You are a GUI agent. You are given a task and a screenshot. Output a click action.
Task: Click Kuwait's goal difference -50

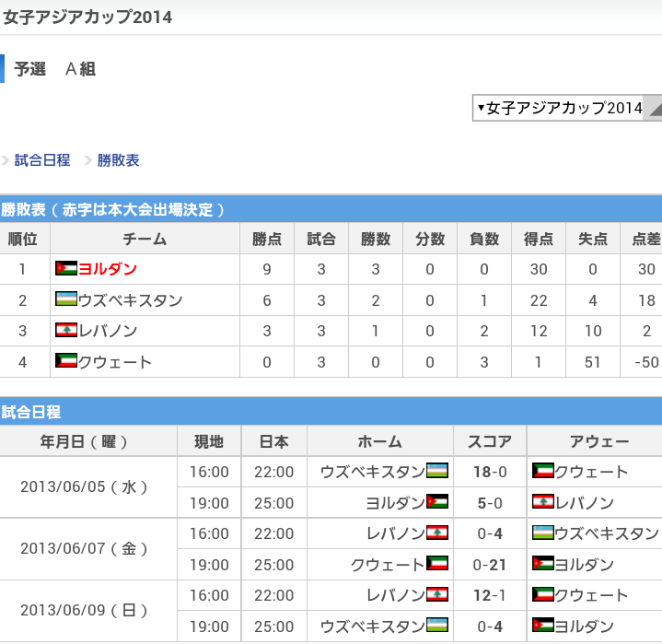(x=646, y=362)
